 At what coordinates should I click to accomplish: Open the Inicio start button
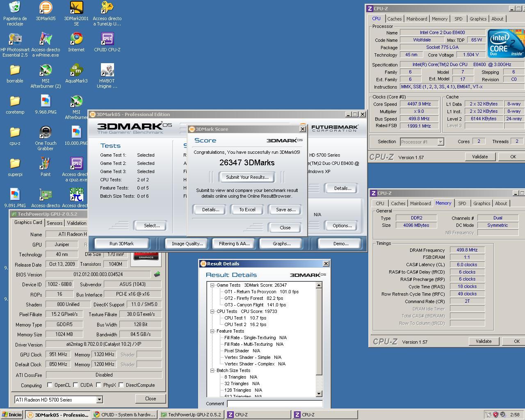(12, 415)
